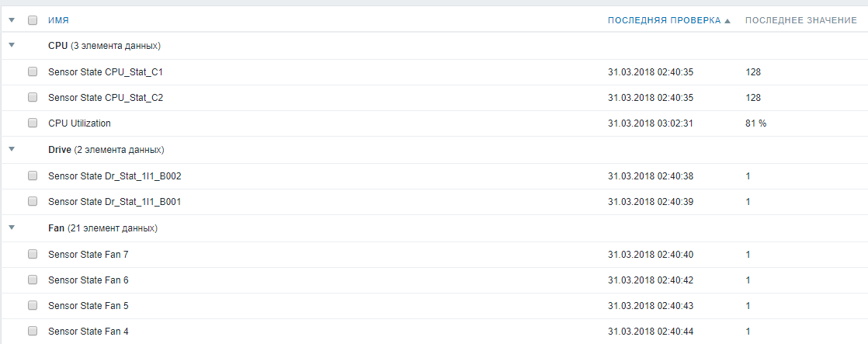Image resolution: width=868 pixels, height=344 pixels.
Task: Collapse the CPU group
Action: [x=12, y=46]
